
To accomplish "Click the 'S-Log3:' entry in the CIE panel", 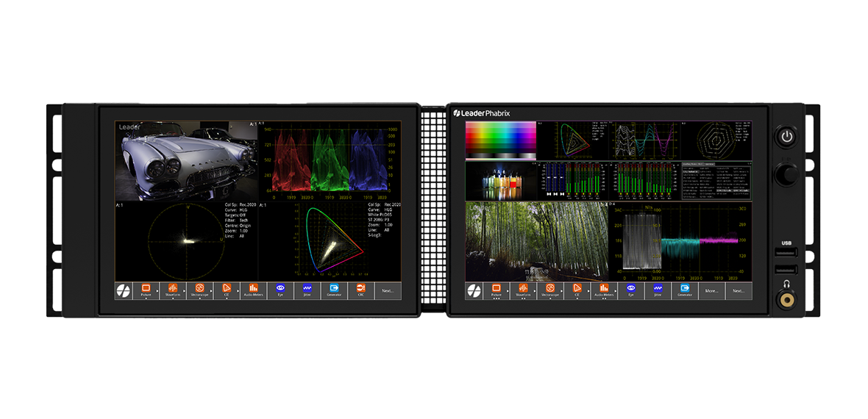I will click(x=376, y=236).
